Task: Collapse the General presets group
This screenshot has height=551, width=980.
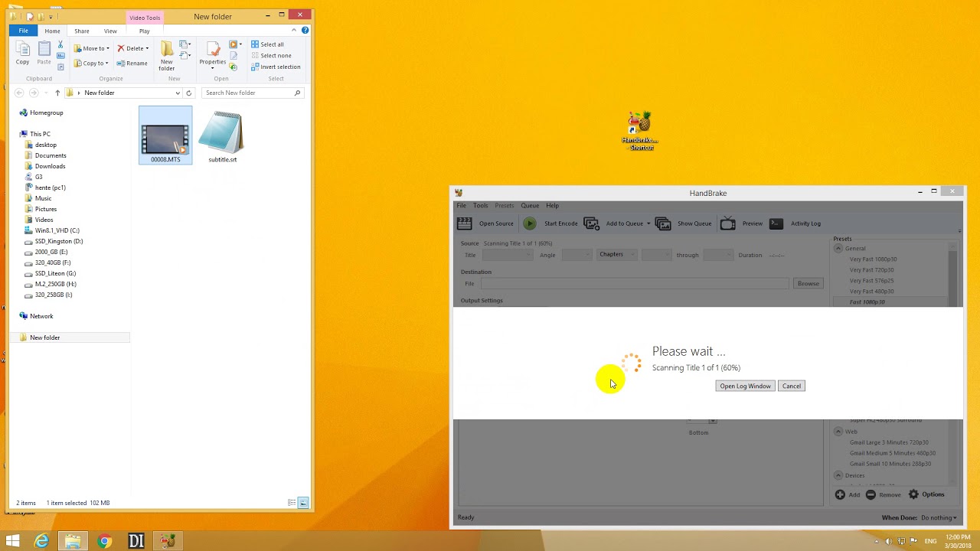Action: pos(838,248)
